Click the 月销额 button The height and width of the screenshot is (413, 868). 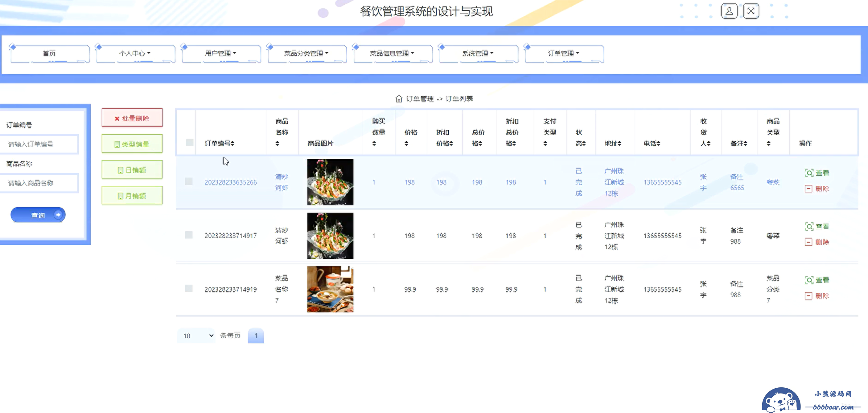coord(132,196)
